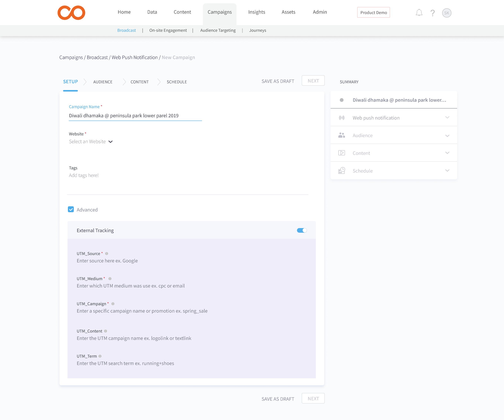Click the orange infinity logo
This screenshot has height=420, width=504.
tap(71, 13)
